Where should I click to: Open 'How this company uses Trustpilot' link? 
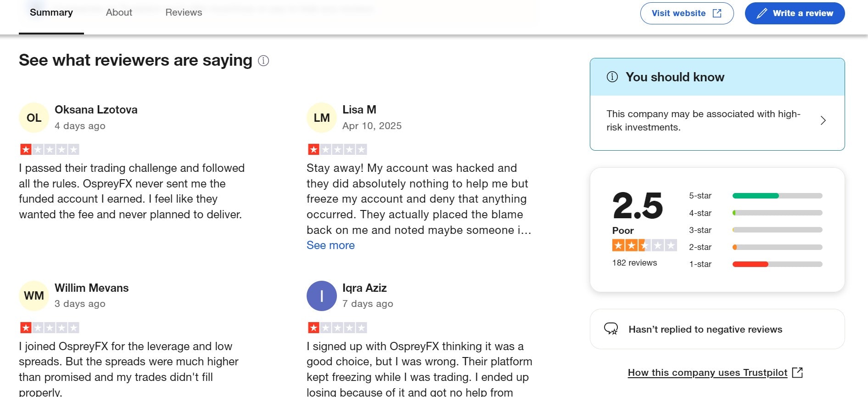coord(707,372)
